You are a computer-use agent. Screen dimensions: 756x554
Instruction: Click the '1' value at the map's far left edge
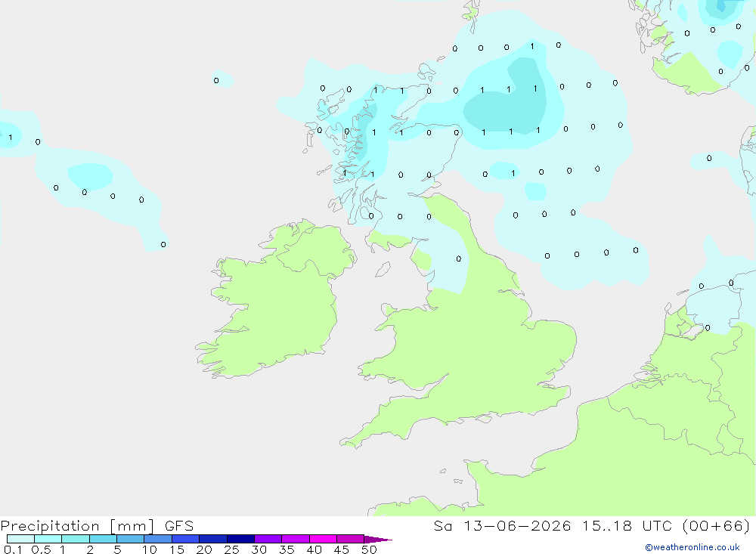[10, 138]
